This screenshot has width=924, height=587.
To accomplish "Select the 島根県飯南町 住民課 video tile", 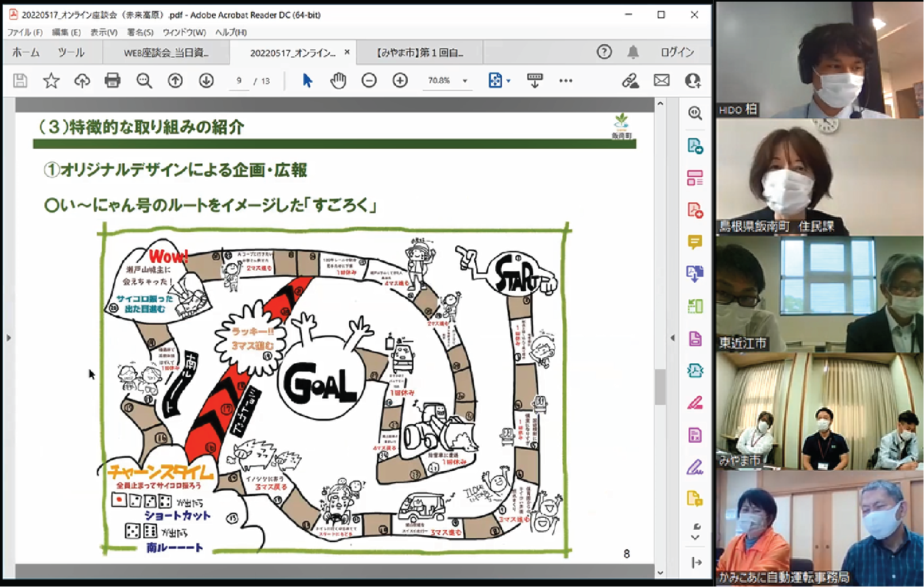I will [820, 177].
